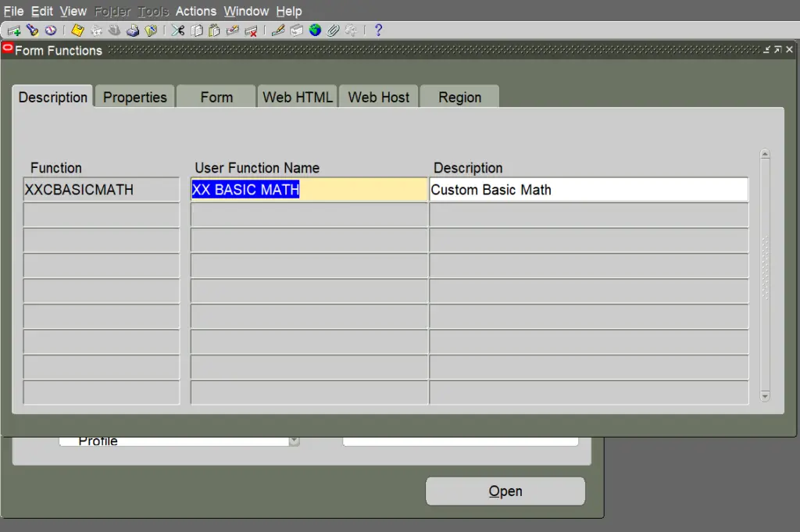
Task: Create a new record via the toolbar
Action: point(12,30)
